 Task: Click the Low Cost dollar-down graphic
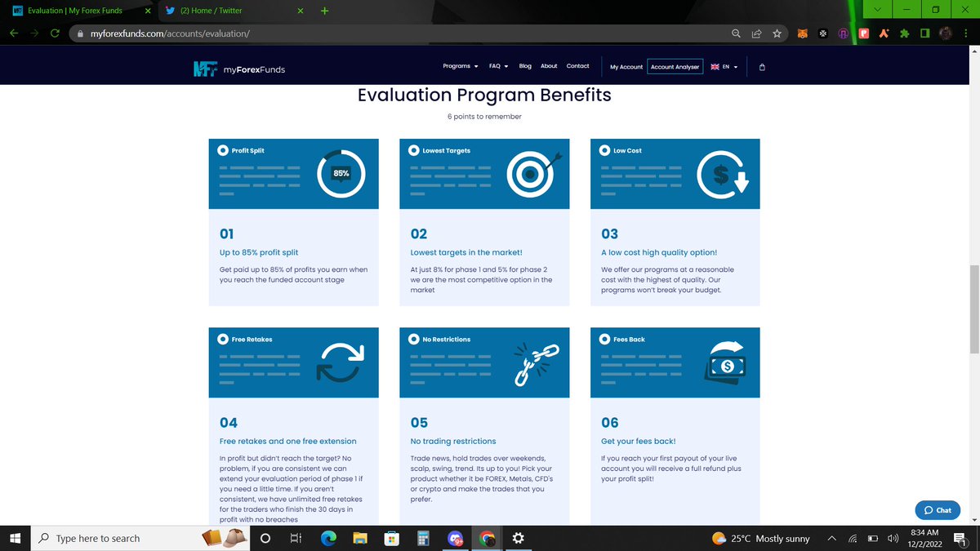[x=723, y=174]
